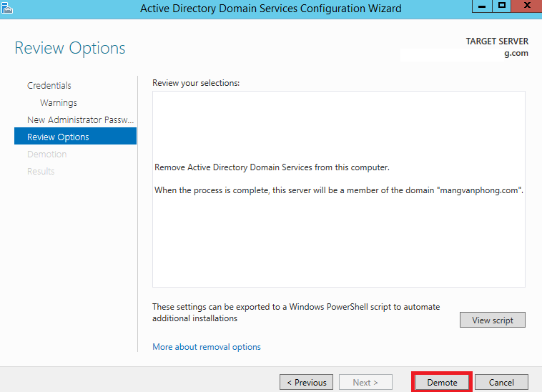Click the "g.com" target server name
This screenshot has height=392, width=542.
tap(516, 53)
